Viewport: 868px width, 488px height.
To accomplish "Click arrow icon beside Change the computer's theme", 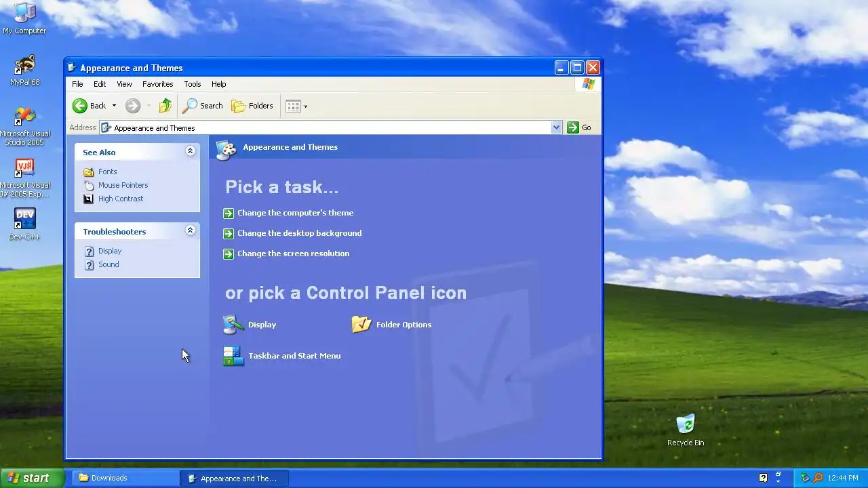I will pos(229,213).
